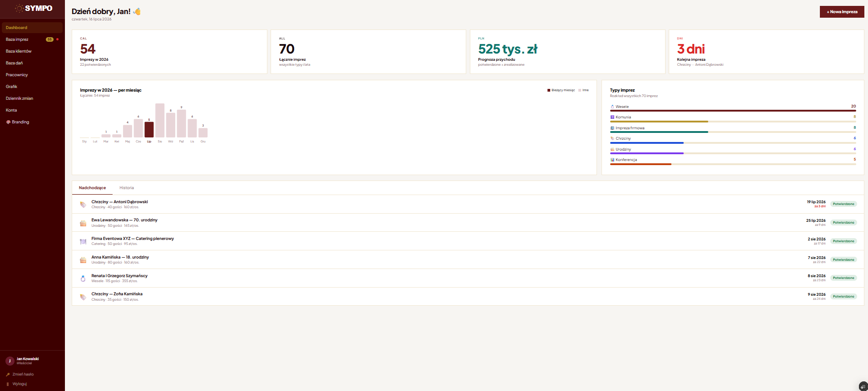The image size is (868, 391).
Task: Click the red notification dot beside Baza imprez
Action: 57,39
